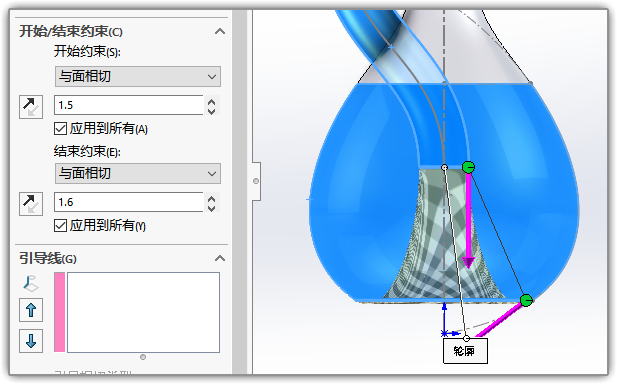The image size is (617, 384).
Task: Open the 结束约束 dropdown set to 与面相切
Action: tap(137, 174)
